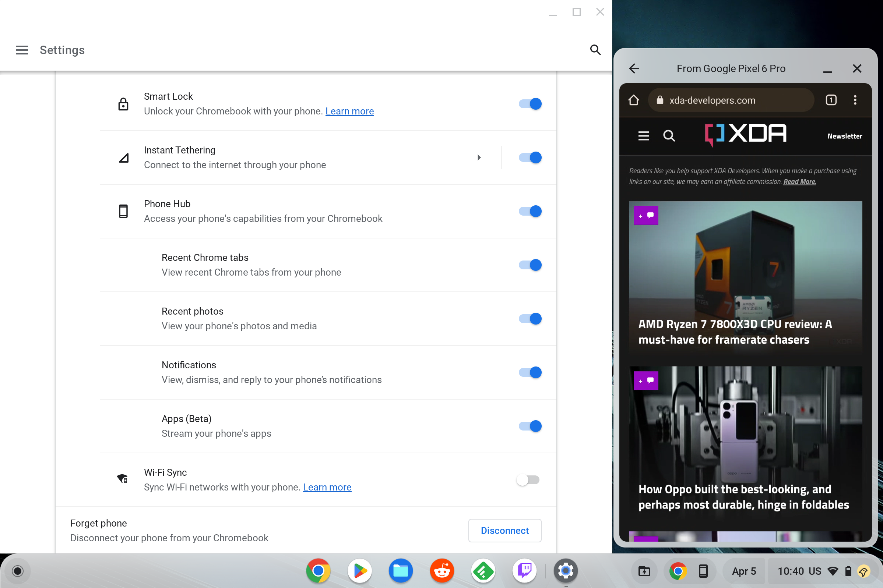Click the Feedly icon in the taskbar
This screenshot has height=588, width=883.
click(482, 570)
